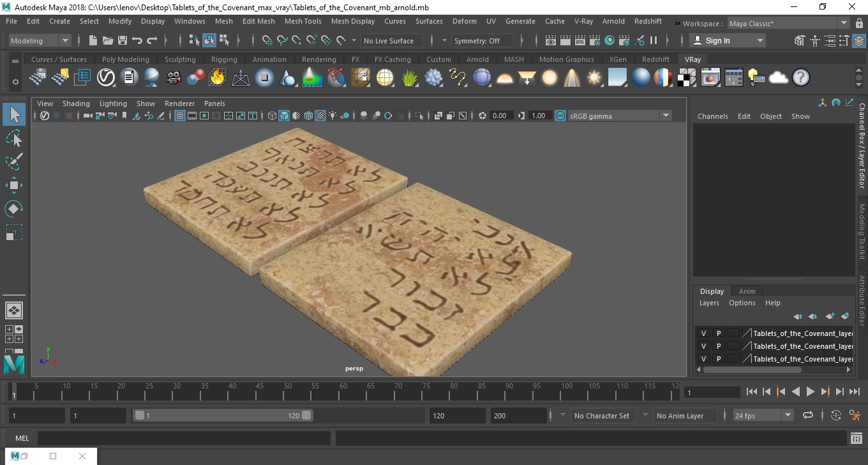Toggle wireframe shading in viewport
The width and height of the screenshot is (868, 465).
272,116
